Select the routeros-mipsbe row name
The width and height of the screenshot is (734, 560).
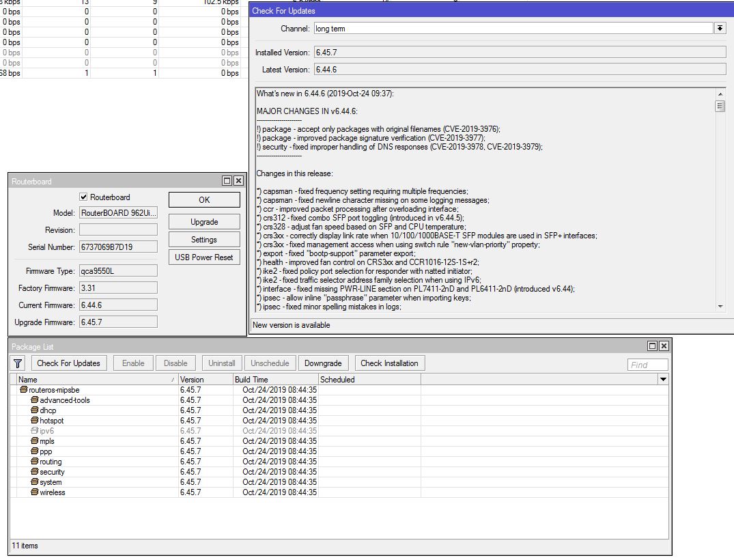(54, 390)
